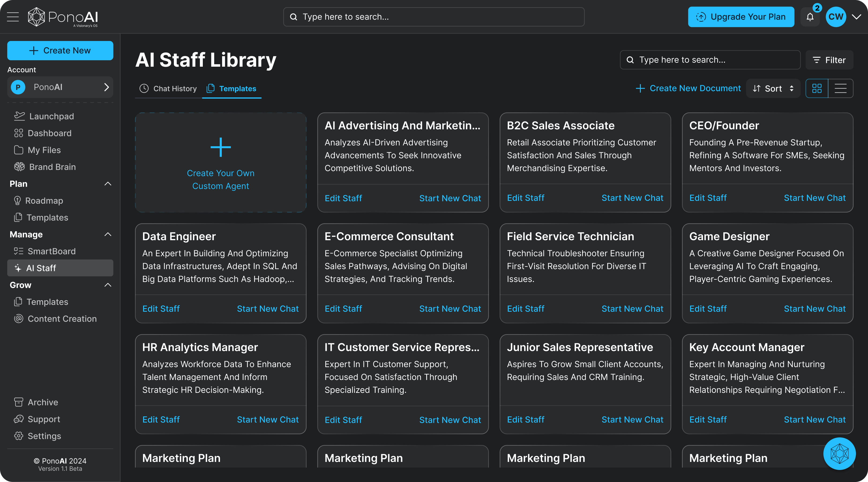The image size is (868, 482).
Task: Edit Staff for Key Account Manager
Action: coord(708,419)
